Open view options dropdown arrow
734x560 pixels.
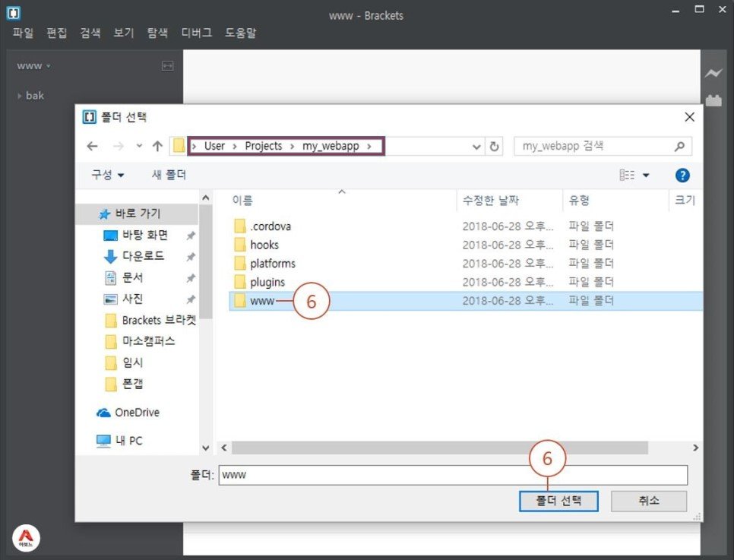pyautogui.click(x=646, y=176)
